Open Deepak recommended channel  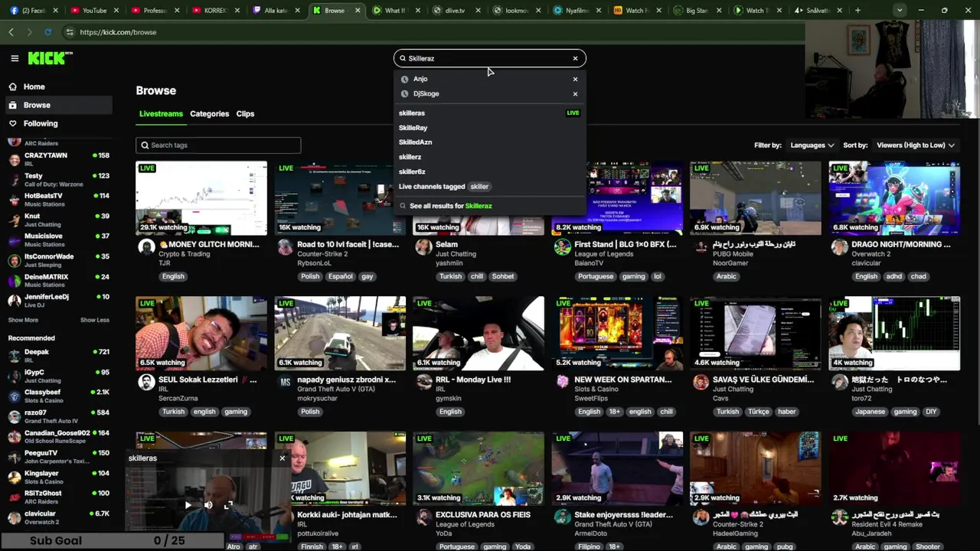pyautogui.click(x=59, y=356)
